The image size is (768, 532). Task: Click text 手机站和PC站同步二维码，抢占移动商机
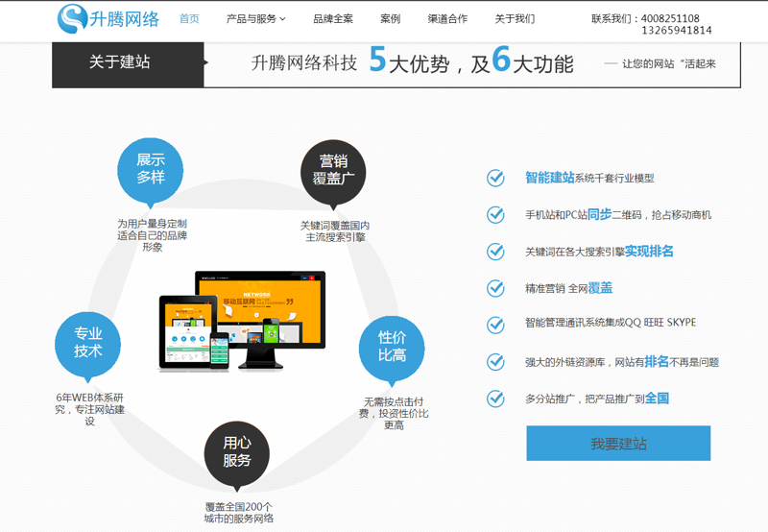pyautogui.click(x=618, y=214)
